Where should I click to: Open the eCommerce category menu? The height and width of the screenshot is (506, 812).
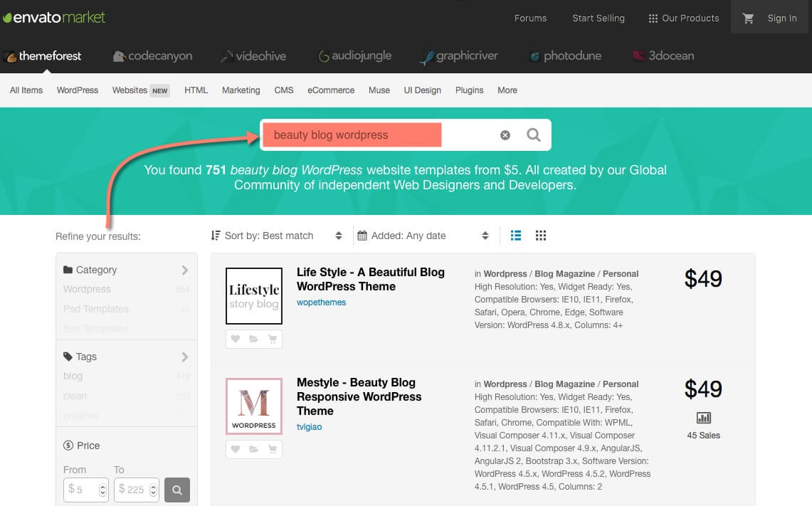[331, 90]
